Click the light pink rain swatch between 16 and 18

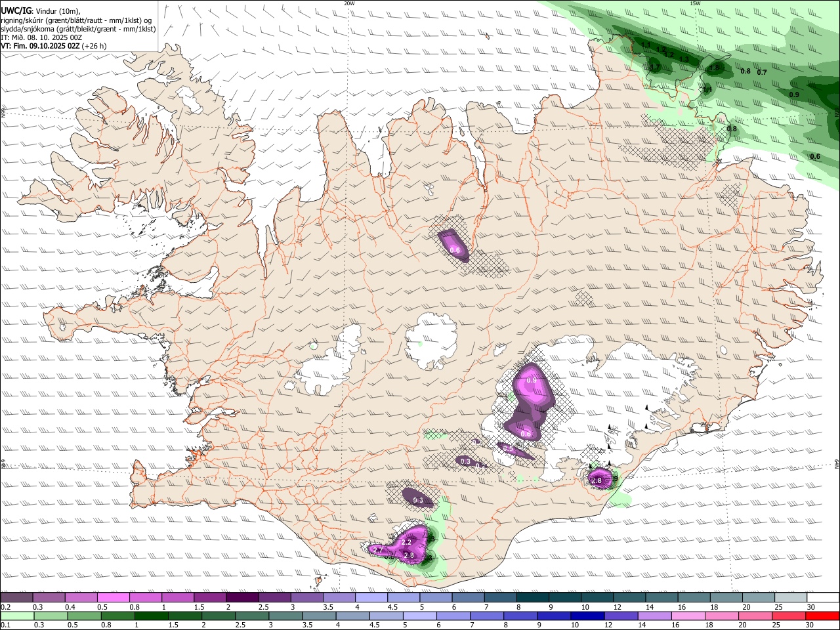click(x=688, y=616)
